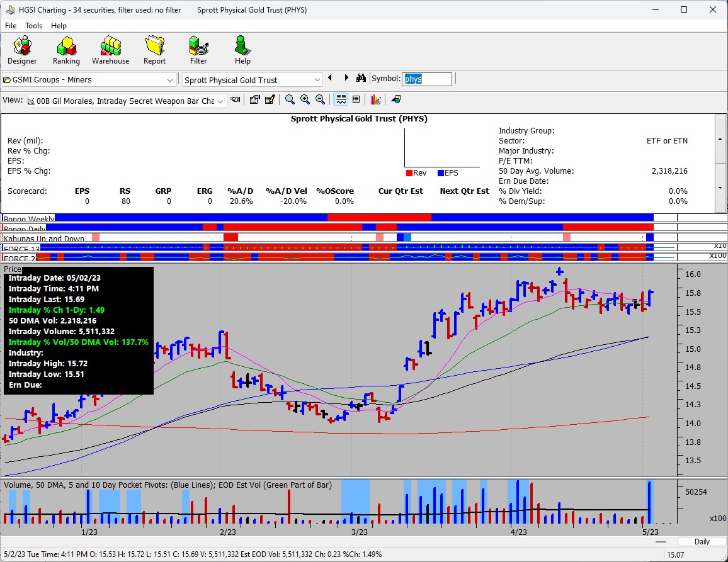Toggle the list display mode icon

pyautogui.click(x=356, y=99)
